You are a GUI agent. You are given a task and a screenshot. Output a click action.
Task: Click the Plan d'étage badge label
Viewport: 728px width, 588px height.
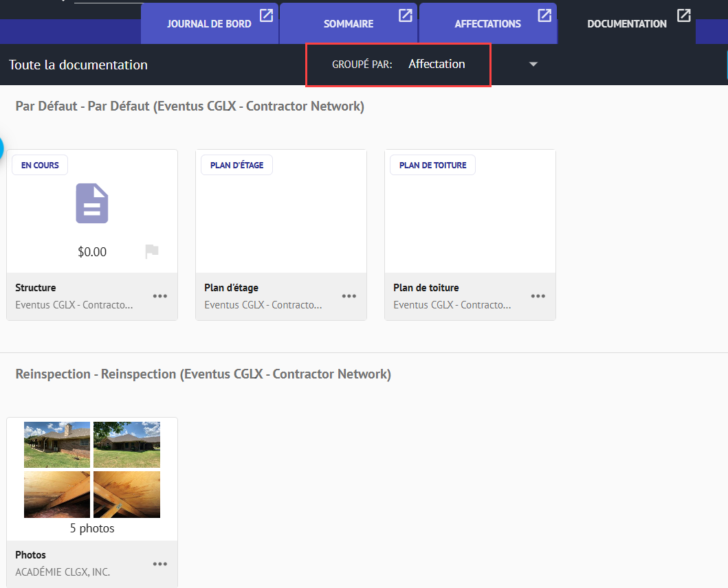click(x=236, y=166)
